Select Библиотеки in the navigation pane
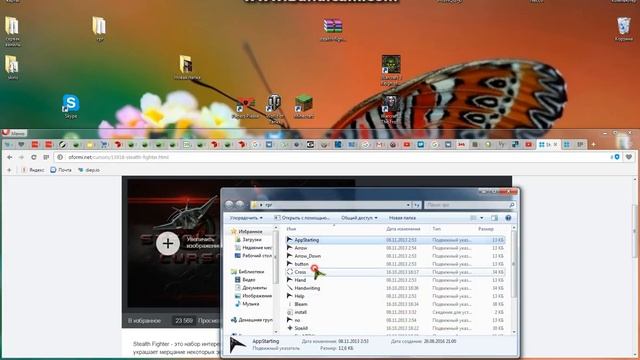This screenshot has width=640, height=360. pos(247,271)
